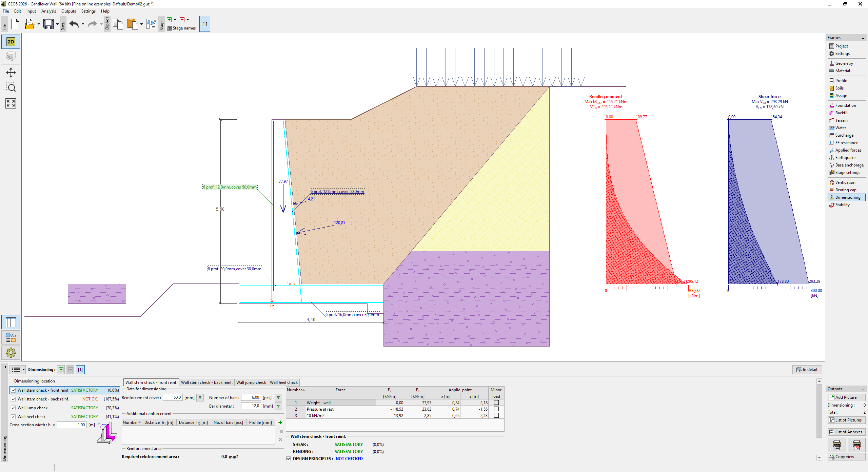Click the fit-to-window extents icon
Image resolution: width=868 pixels, height=472 pixels.
[11, 103]
